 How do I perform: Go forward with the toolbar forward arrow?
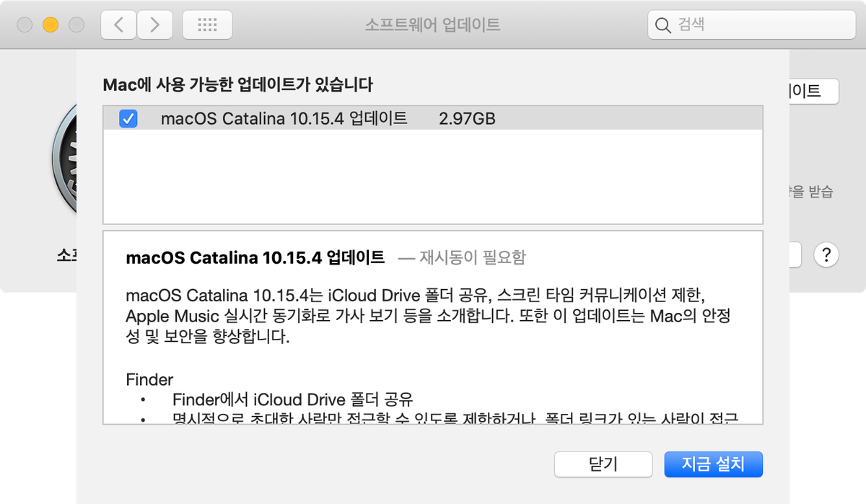(x=154, y=25)
